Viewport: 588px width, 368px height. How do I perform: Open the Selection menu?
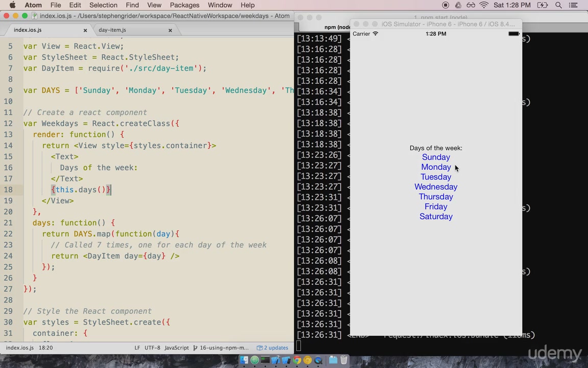pyautogui.click(x=103, y=5)
